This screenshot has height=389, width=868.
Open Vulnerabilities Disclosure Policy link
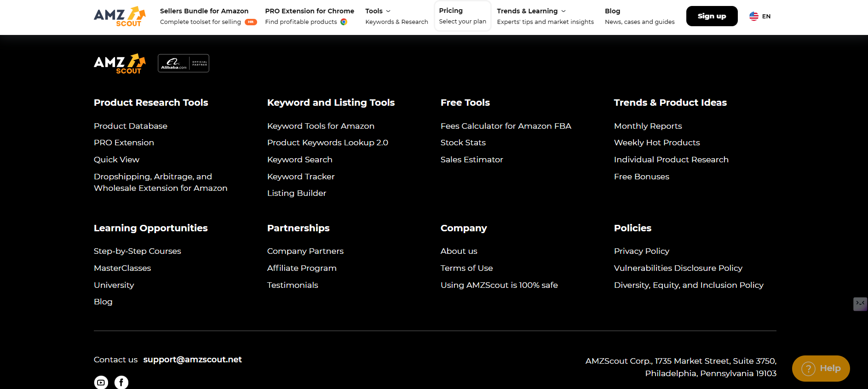coord(678,268)
